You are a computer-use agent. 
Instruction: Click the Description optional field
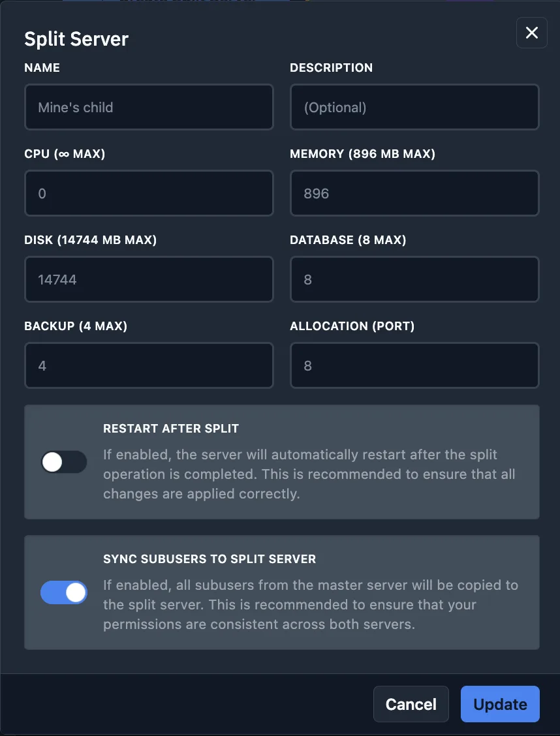[414, 107]
